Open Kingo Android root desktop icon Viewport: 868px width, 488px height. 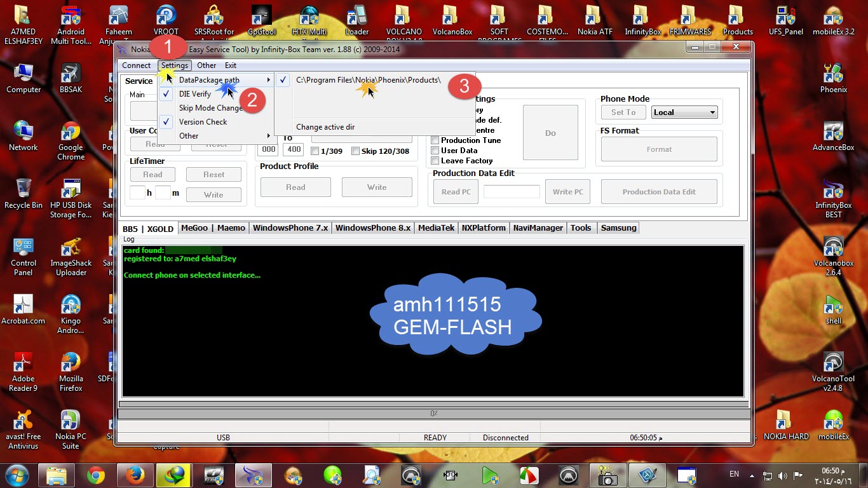click(x=71, y=315)
